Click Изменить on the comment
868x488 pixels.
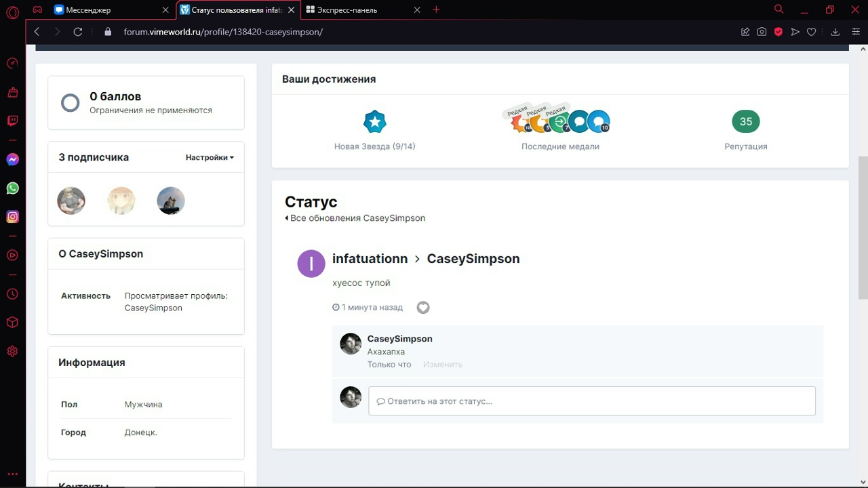[443, 365]
